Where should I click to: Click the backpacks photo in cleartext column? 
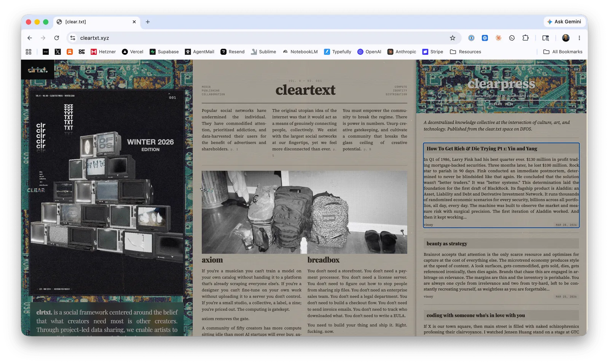point(304,212)
